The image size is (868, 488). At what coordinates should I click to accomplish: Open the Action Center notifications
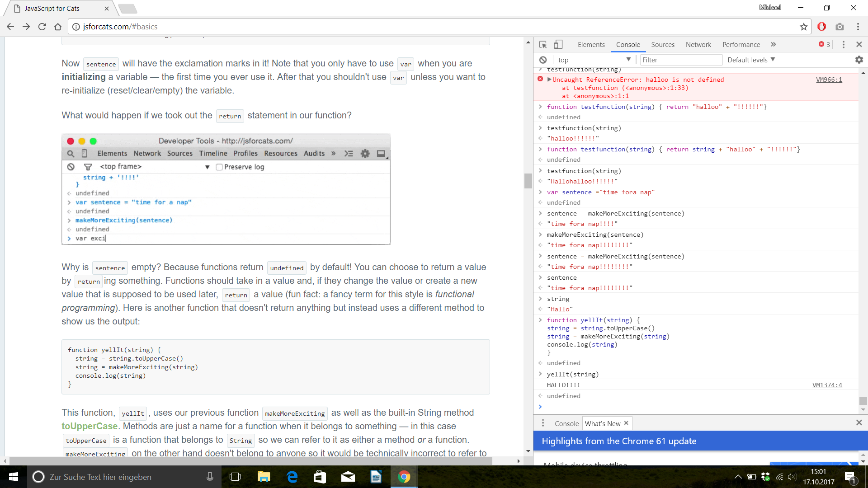850,477
